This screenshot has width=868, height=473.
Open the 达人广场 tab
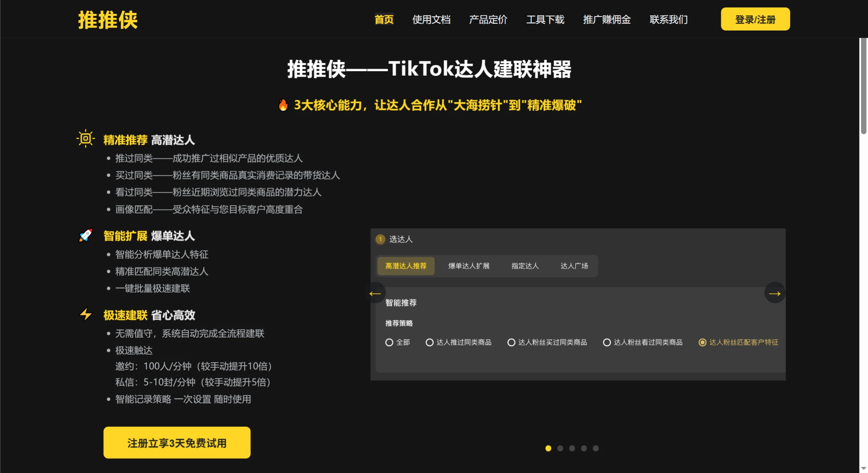pos(574,266)
